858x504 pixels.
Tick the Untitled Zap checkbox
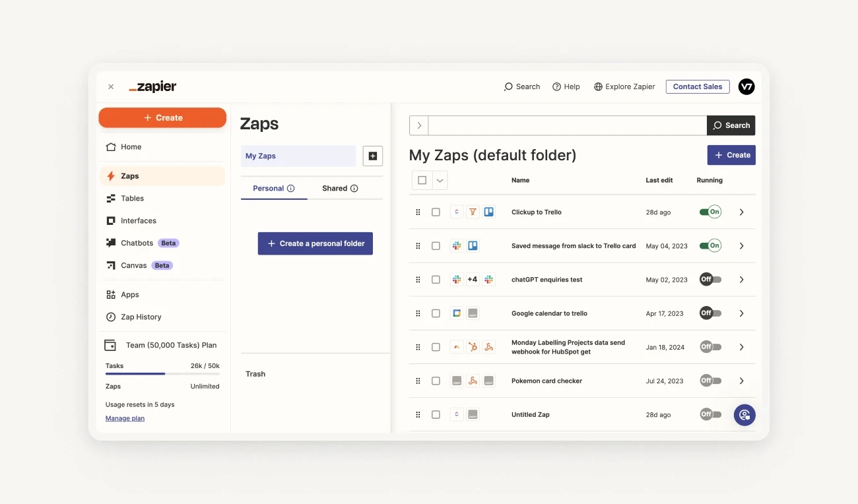(436, 414)
